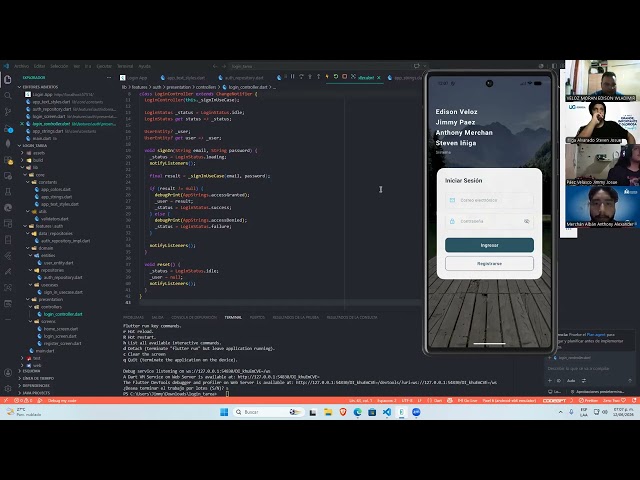Click the Windows Start button
The width and height of the screenshot is (640, 480).
pos(224,412)
